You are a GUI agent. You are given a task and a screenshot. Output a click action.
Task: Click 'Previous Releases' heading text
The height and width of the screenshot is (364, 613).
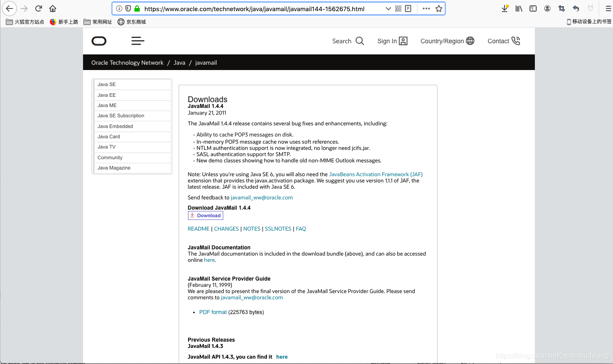point(211,340)
